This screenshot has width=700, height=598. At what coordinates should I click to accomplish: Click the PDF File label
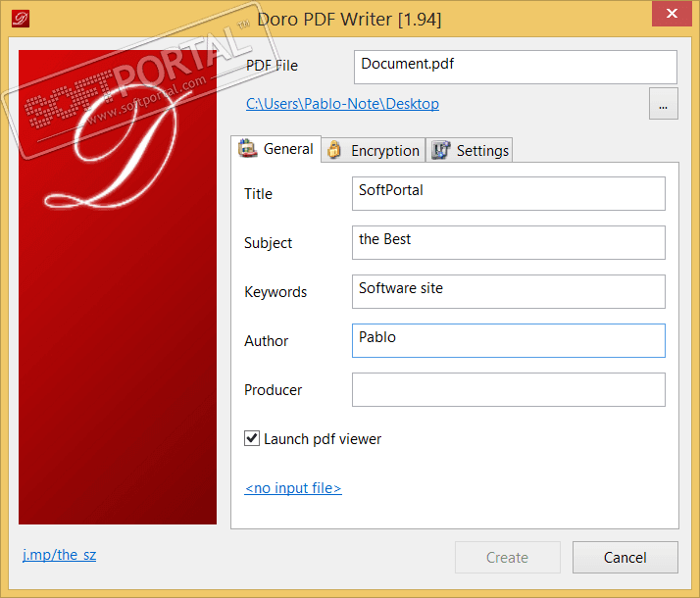(272, 65)
